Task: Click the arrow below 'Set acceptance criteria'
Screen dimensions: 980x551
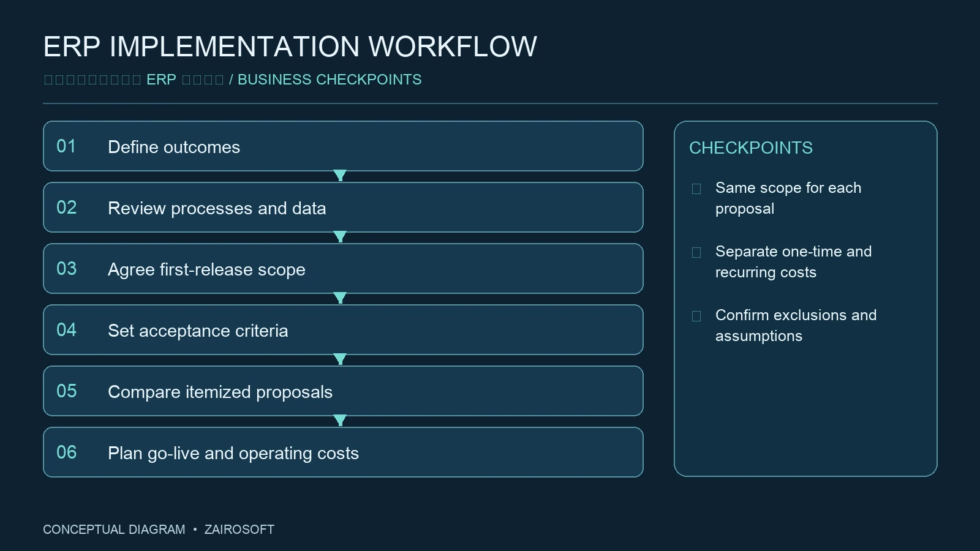Action: pos(340,359)
